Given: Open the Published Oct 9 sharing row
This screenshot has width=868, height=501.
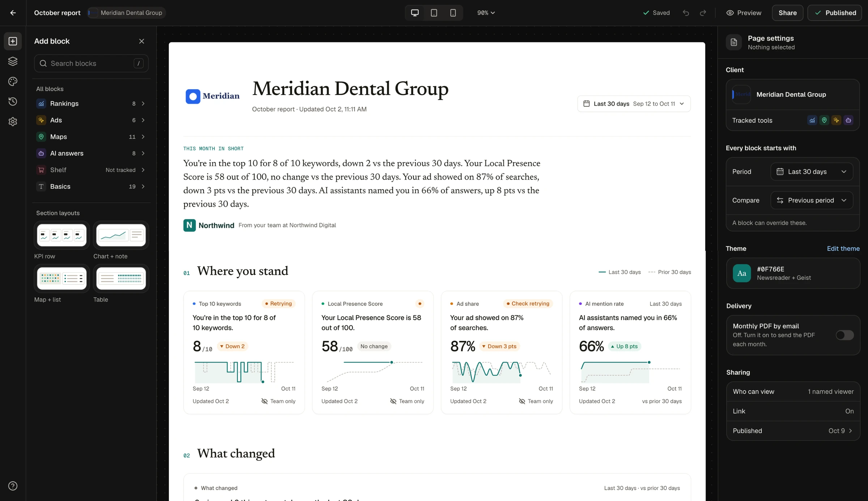Looking at the screenshot, I should tap(793, 431).
